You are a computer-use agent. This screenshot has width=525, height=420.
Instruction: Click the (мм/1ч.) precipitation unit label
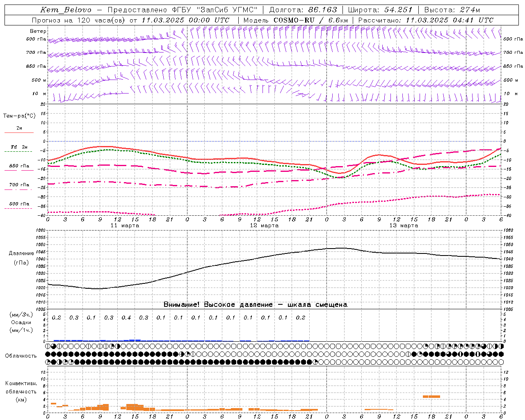[21, 330]
